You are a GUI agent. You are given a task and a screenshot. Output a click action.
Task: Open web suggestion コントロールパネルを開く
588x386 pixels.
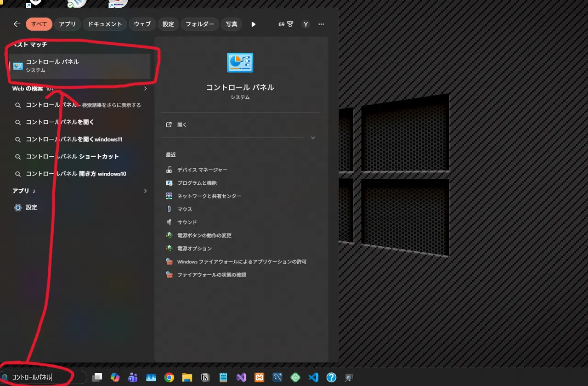[x=80, y=122]
